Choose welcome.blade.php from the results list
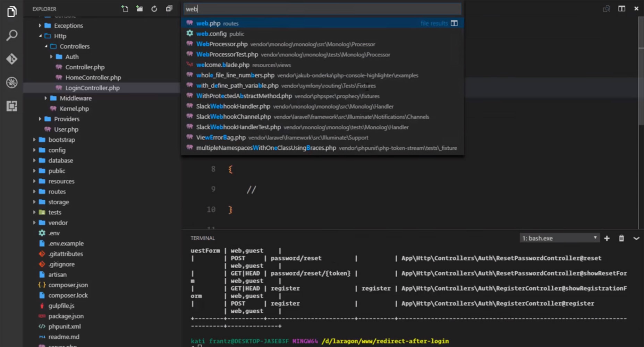Image resolution: width=644 pixels, height=347 pixels. pyautogui.click(x=223, y=65)
